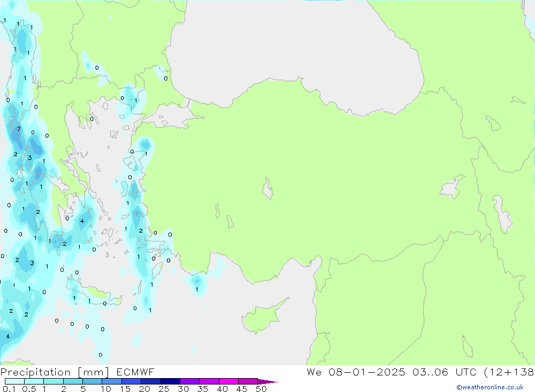Screen dimensions: 535x392
Task: Click the Precipitation [mm] title text
Action: [55, 372]
